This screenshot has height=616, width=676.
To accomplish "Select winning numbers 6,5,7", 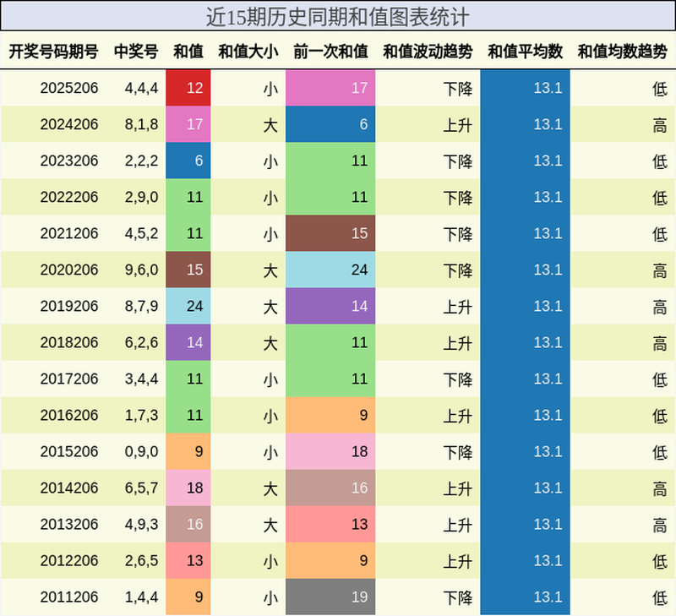I will pyautogui.click(x=141, y=488).
